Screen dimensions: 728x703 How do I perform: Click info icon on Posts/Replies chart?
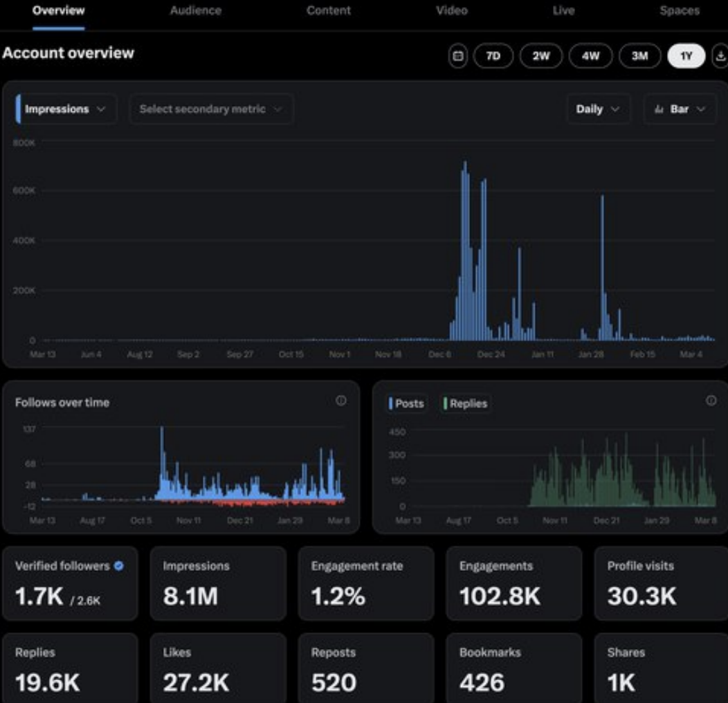711,400
